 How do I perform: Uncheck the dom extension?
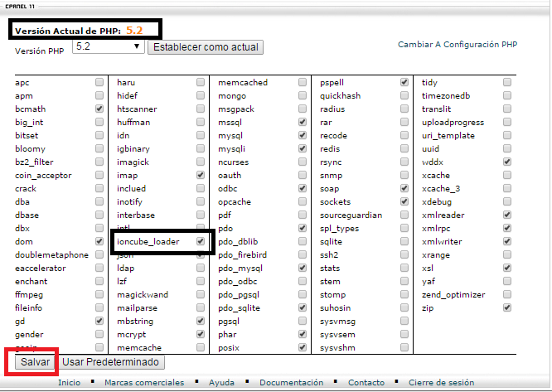click(x=99, y=241)
